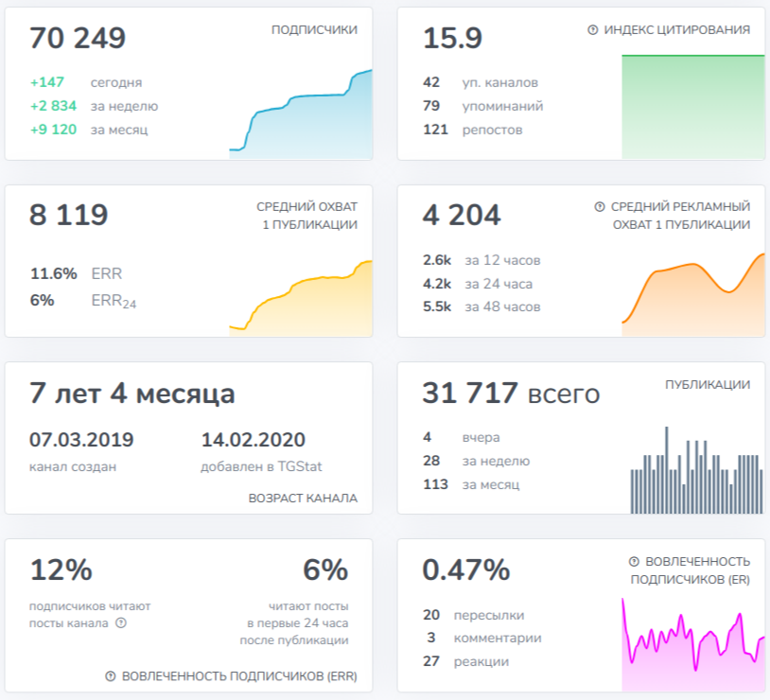Image resolution: width=770 pixels, height=700 pixels.
Task: Select the subscriber total 70 249
Action: [78, 38]
